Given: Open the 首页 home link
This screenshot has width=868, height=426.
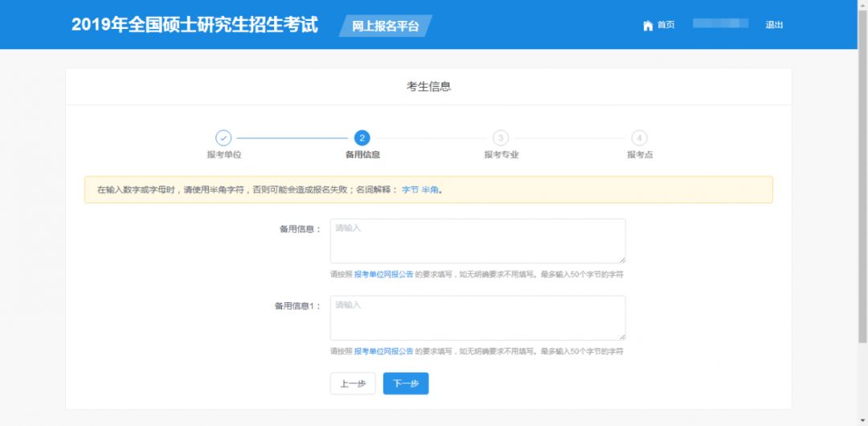Looking at the screenshot, I should 666,25.
